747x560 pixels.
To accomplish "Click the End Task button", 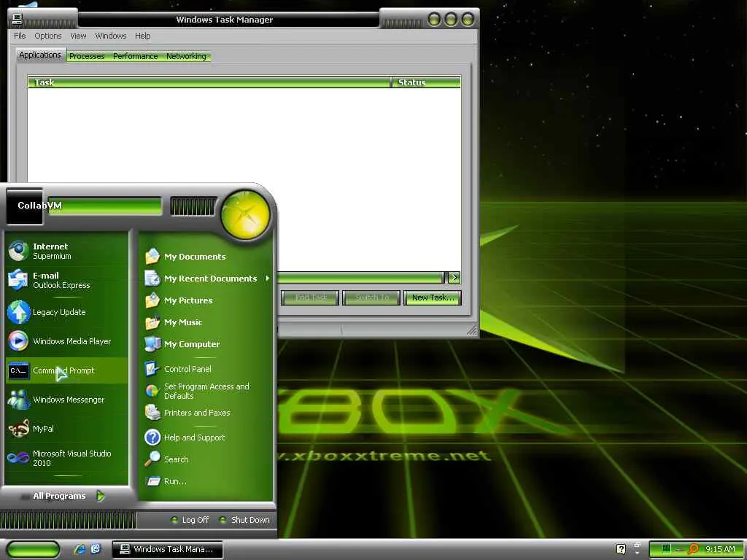I will point(310,297).
